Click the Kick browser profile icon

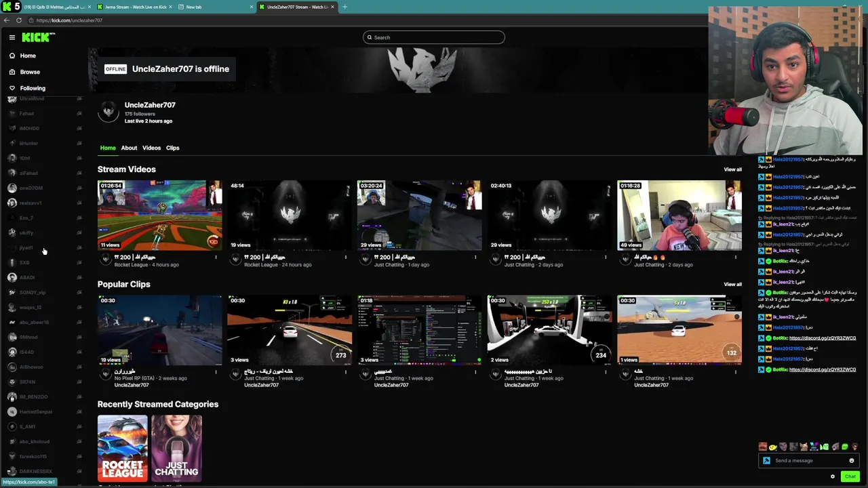[x=12, y=7]
